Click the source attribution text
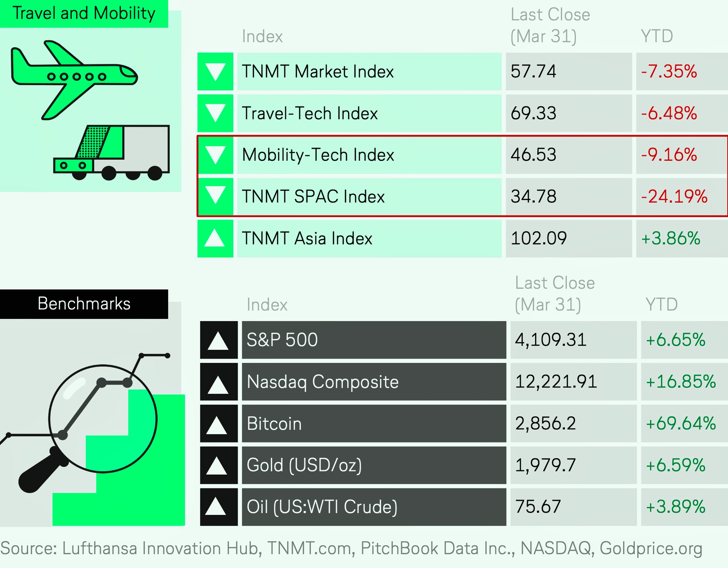This screenshot has width=728, height=568. (351, 549)
